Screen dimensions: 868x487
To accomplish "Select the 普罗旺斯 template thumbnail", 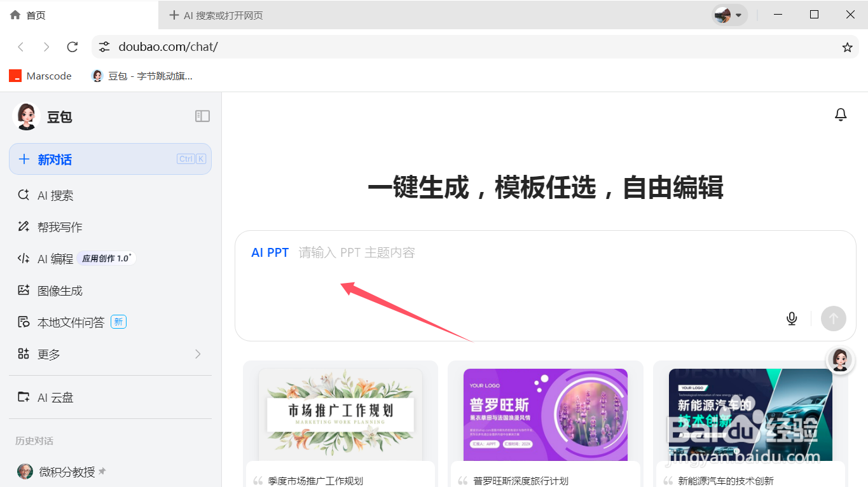I will point(546,415).
